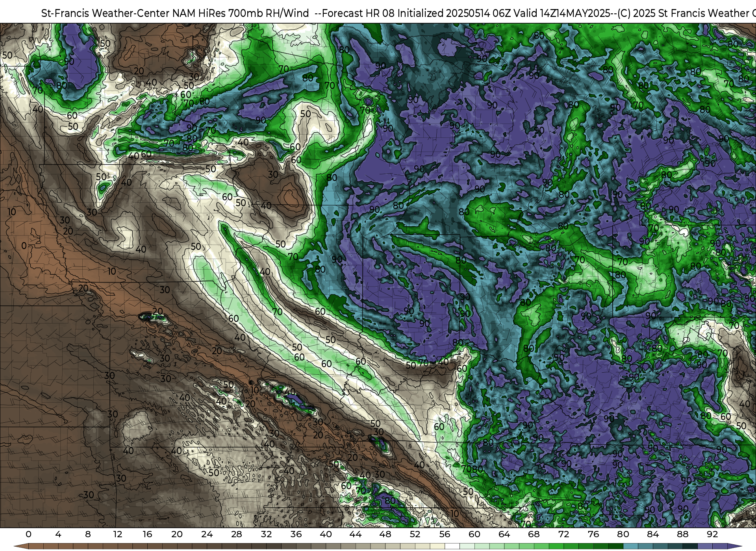Click the "700mb RH/Wind" label in title
756x551 pixels.
coord(269,13)
